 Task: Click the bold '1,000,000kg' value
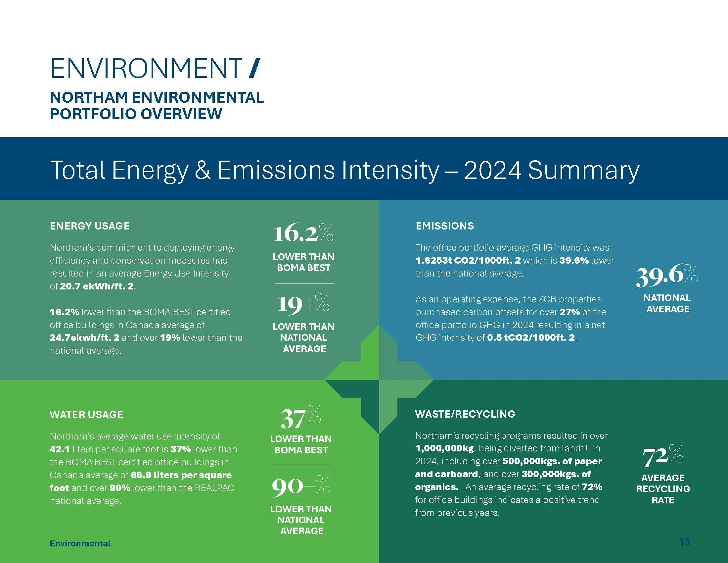click(x=444, y=448)
